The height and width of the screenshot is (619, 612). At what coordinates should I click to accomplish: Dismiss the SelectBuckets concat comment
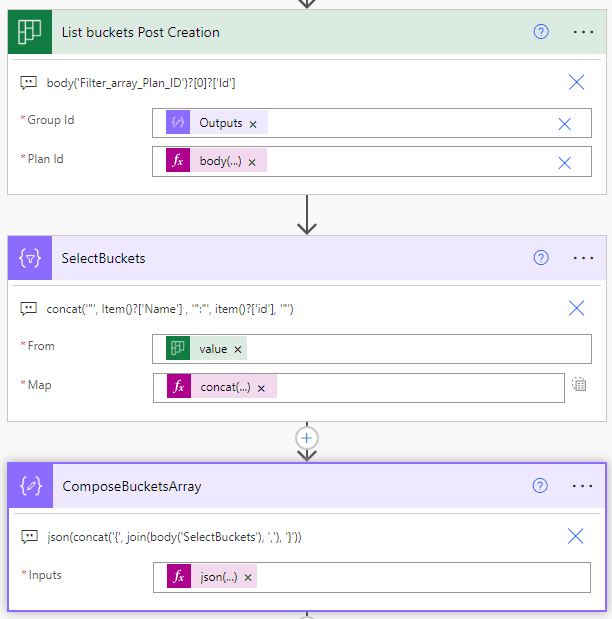(576, 309)
